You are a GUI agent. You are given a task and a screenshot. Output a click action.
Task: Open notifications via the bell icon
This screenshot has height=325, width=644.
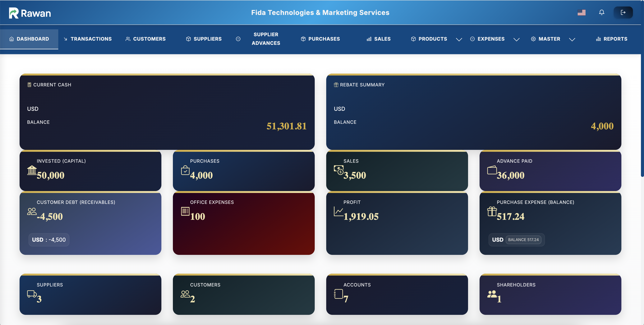pos(601,12)
